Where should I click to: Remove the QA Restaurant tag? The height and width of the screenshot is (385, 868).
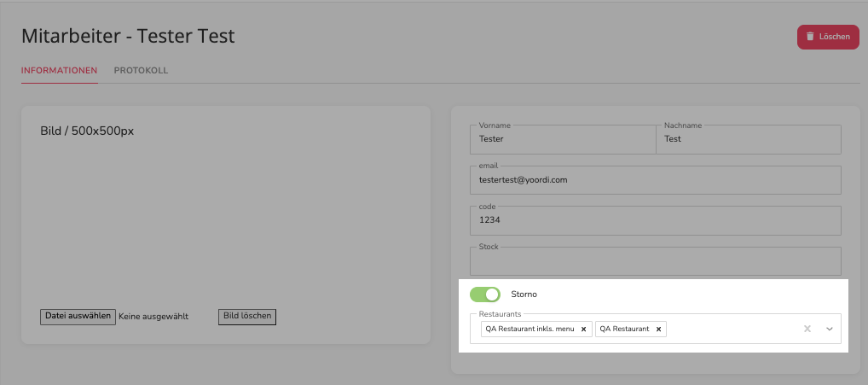coord(658,329)
